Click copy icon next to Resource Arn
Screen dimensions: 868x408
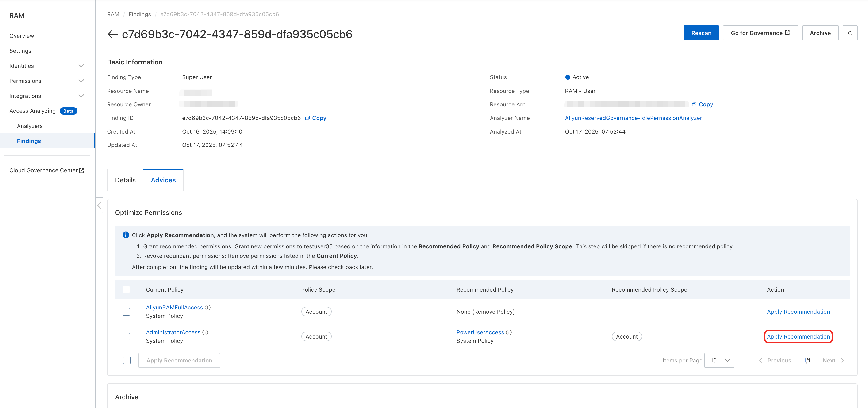(x=694, y=104)
